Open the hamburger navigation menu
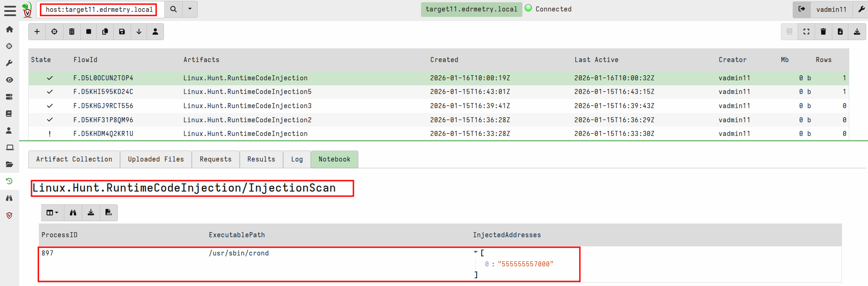868x286 pixels. pos(10,10)
